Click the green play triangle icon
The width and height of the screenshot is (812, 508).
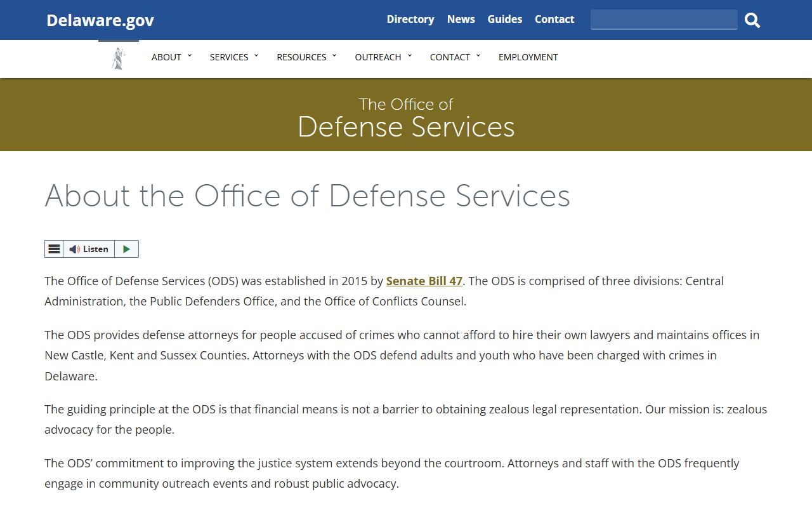pyautogui.click(x=126, y=249)
